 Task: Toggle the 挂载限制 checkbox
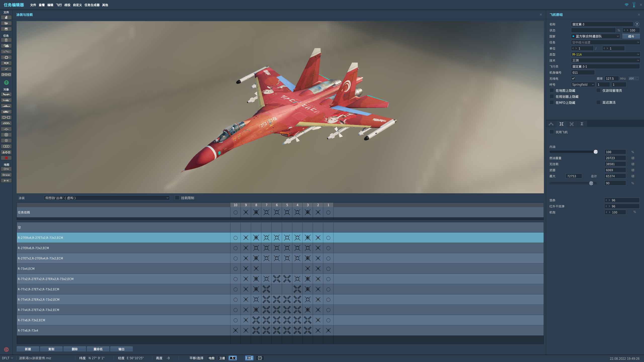pos(177,198)
